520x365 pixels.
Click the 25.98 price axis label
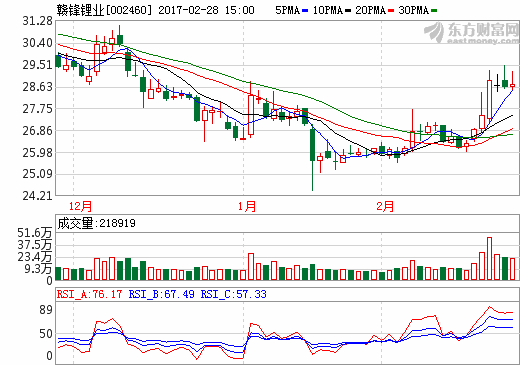coord(38,153)
